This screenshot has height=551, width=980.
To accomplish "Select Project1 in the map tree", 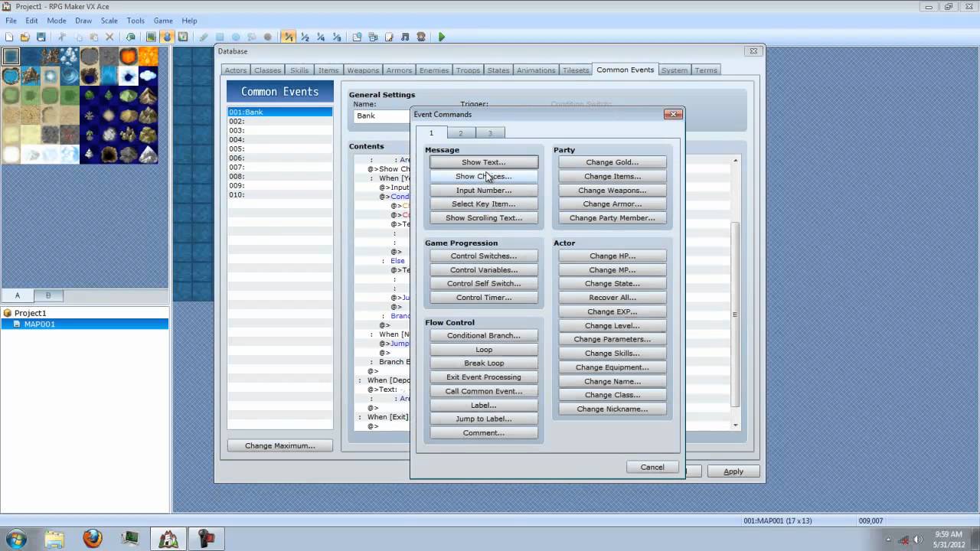I will (30, 313).
